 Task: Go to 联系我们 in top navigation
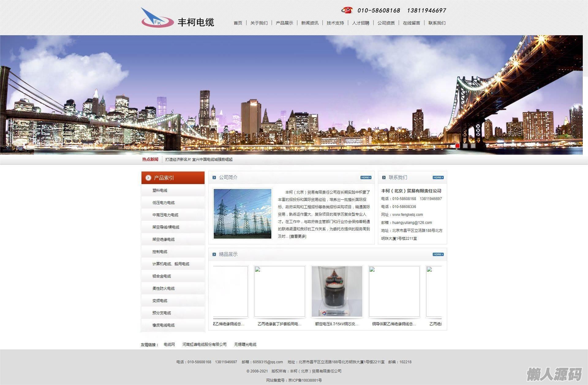(437, 23)
